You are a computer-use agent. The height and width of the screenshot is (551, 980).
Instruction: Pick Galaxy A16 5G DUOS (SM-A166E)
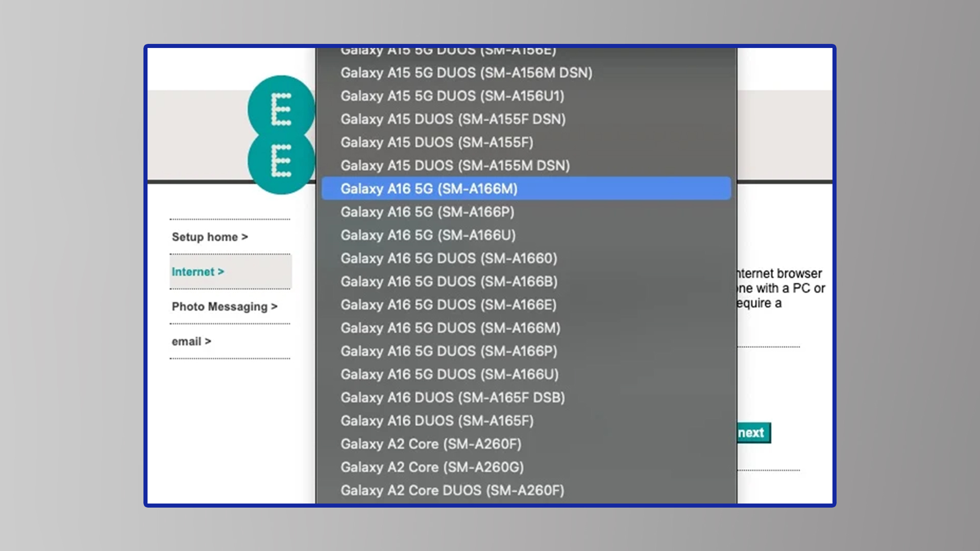[x=526, y=305]
